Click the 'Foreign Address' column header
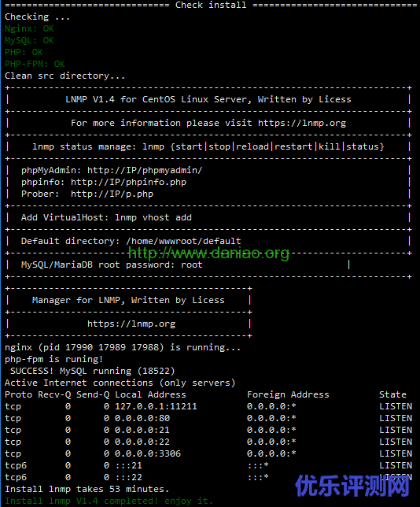 (x=288, y=394)
